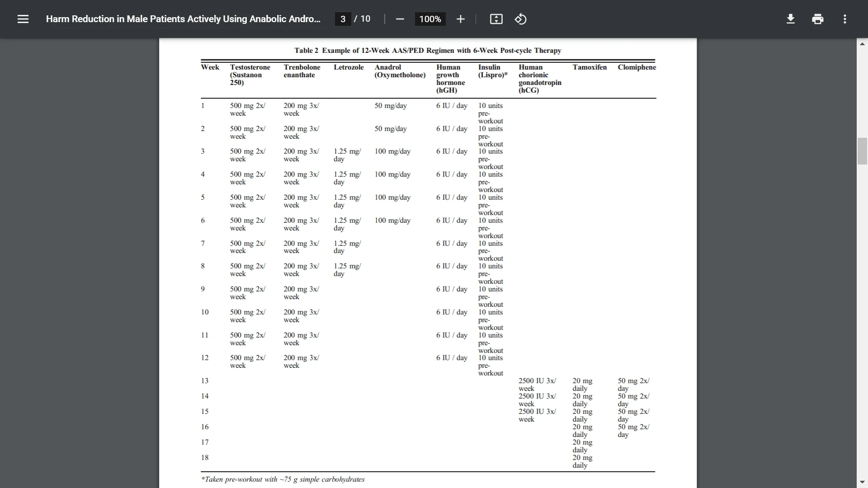Click the vertical scrollbar thumb
Screen dimensions: 868x488
862,151
